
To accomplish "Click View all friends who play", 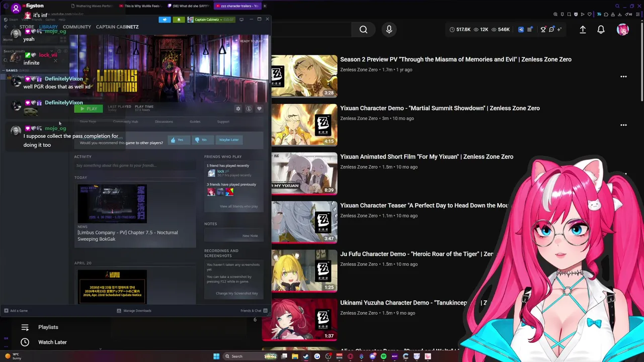I will pos(238,206).
